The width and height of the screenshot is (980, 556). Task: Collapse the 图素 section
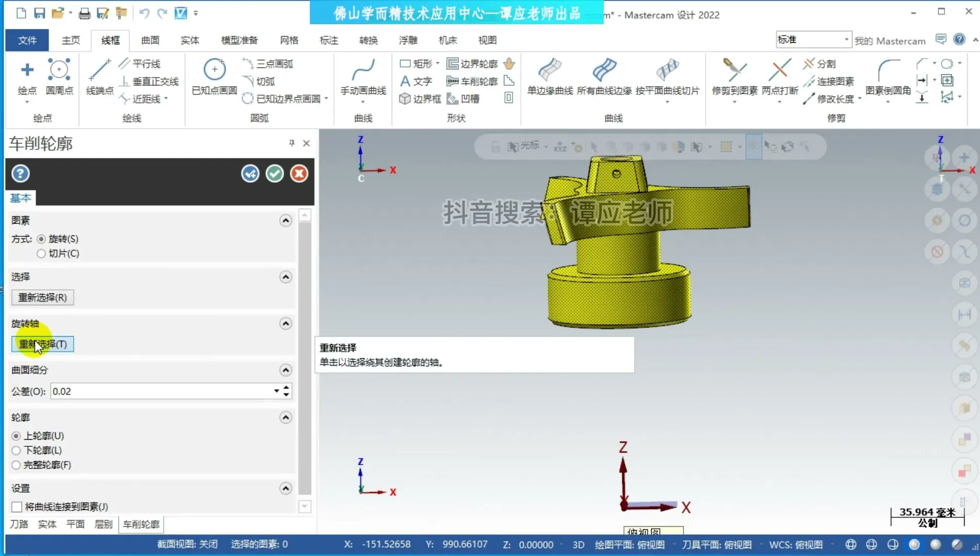point(286,220)
